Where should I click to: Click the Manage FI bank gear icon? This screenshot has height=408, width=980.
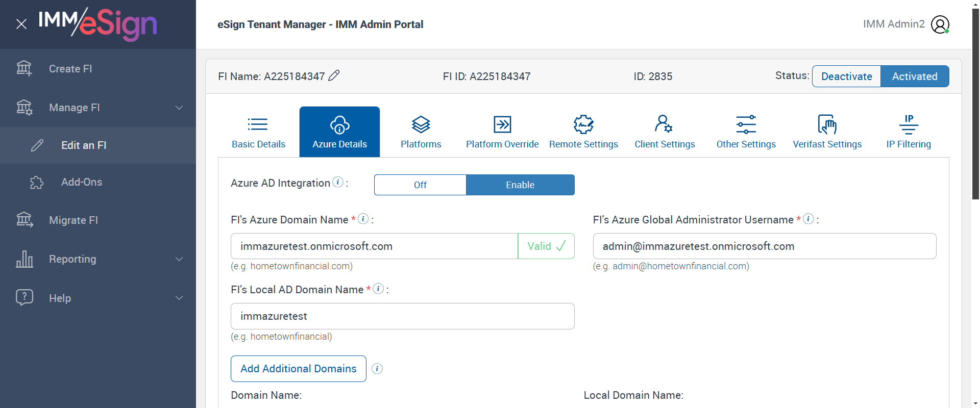(24, 107)
